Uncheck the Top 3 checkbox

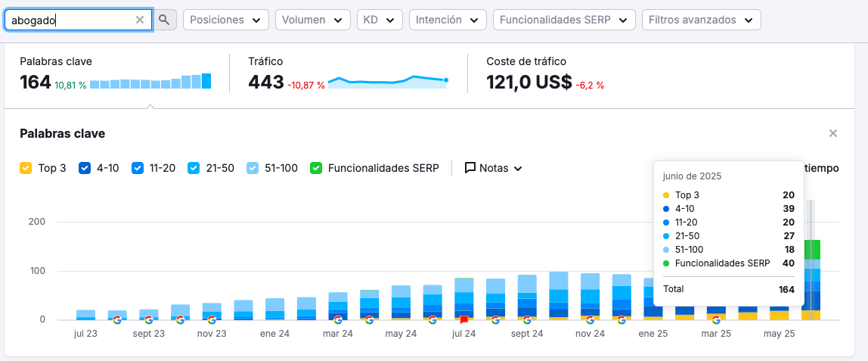(26, 168)
